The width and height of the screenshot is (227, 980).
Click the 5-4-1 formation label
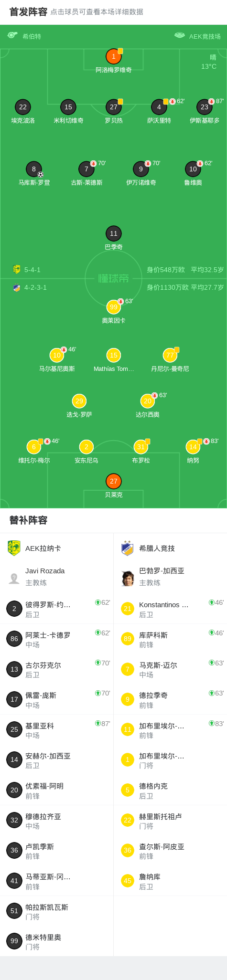32,270
